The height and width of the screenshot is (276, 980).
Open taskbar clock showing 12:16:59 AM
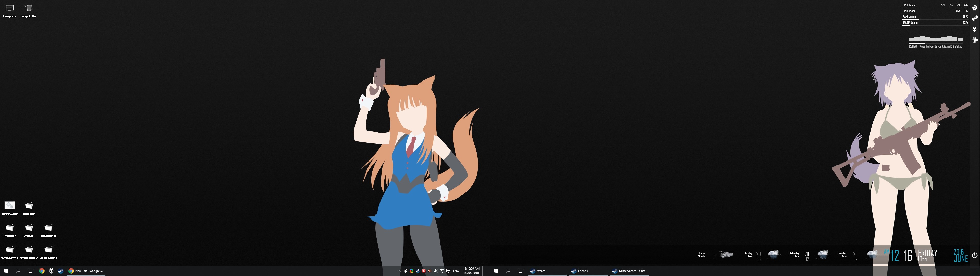pyautogui.click(x=471, y=271)
